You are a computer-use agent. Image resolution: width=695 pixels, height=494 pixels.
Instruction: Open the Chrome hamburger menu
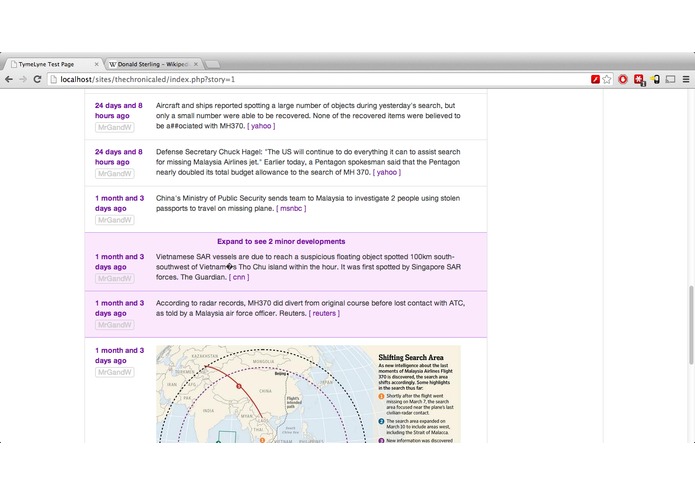point(686,79)
